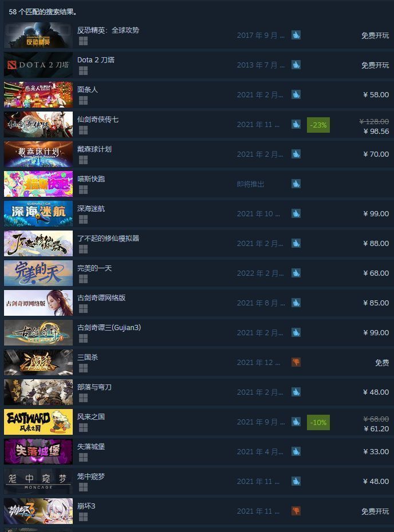Open the Eastward 风来之国 thumbnail image
This screenshot has height=532, width=394.
coord(38,422)
